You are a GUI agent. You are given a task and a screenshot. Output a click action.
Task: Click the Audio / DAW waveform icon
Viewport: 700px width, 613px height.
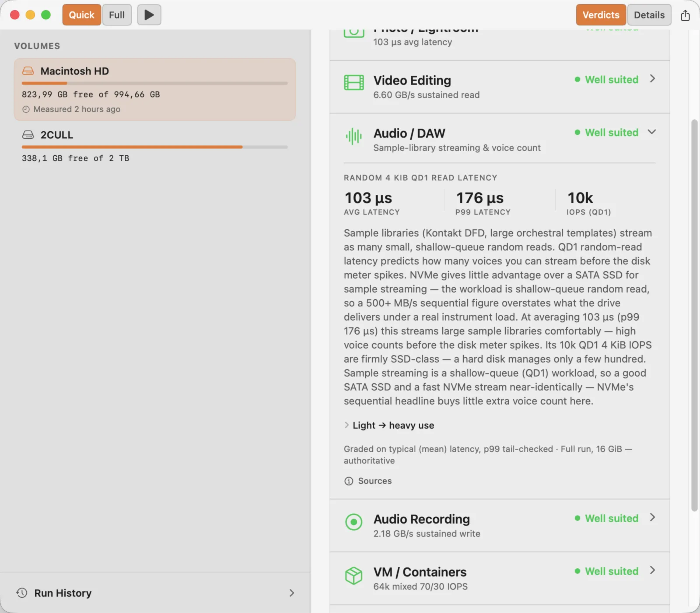353,137
